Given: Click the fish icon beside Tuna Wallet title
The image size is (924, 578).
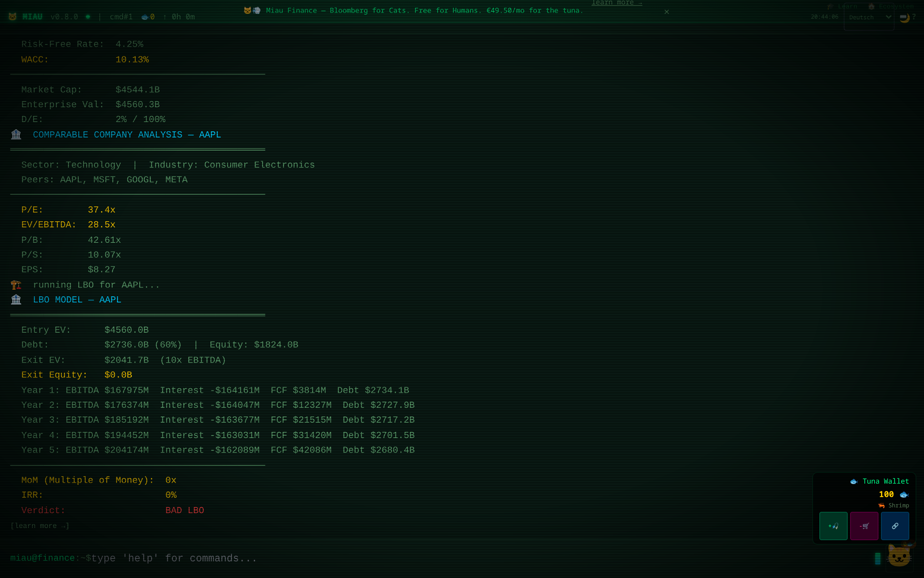Looking at the screenshot, I should click(x=854, y=481).
